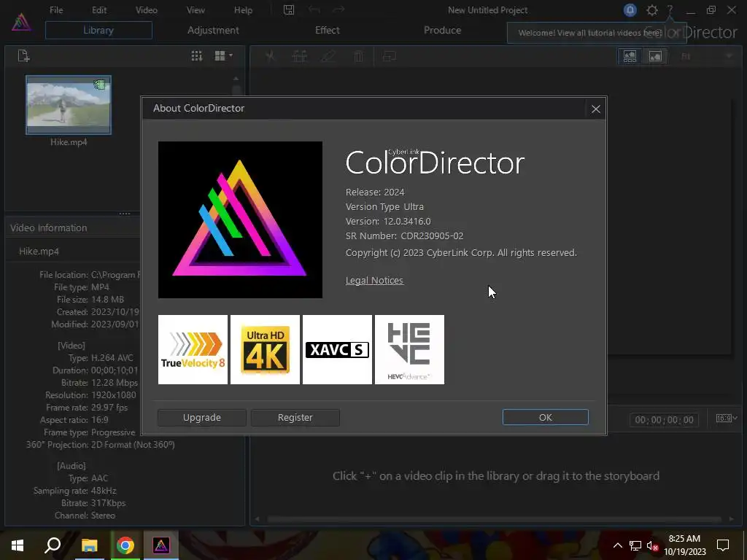Switch to the Produce tab
This screenshot has height=560, width=747.
pos(442,30)
